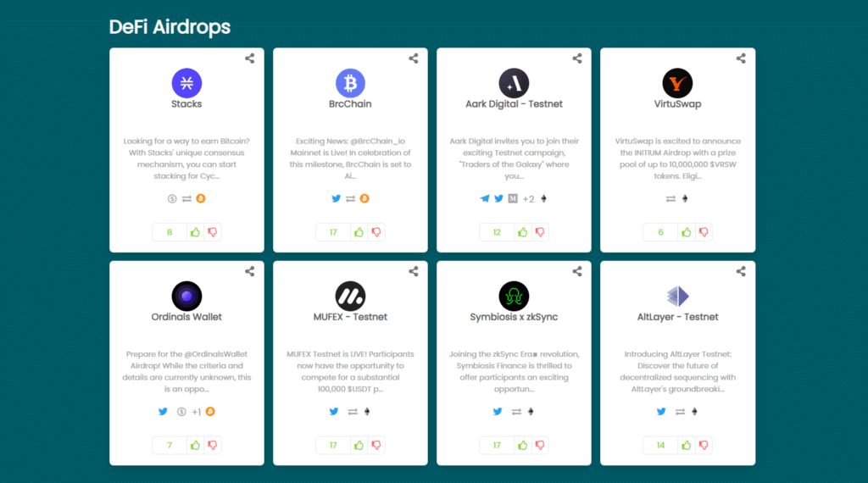Open AltLayer - Testnet title
The image size is (868, 483).
click(677, 317)
